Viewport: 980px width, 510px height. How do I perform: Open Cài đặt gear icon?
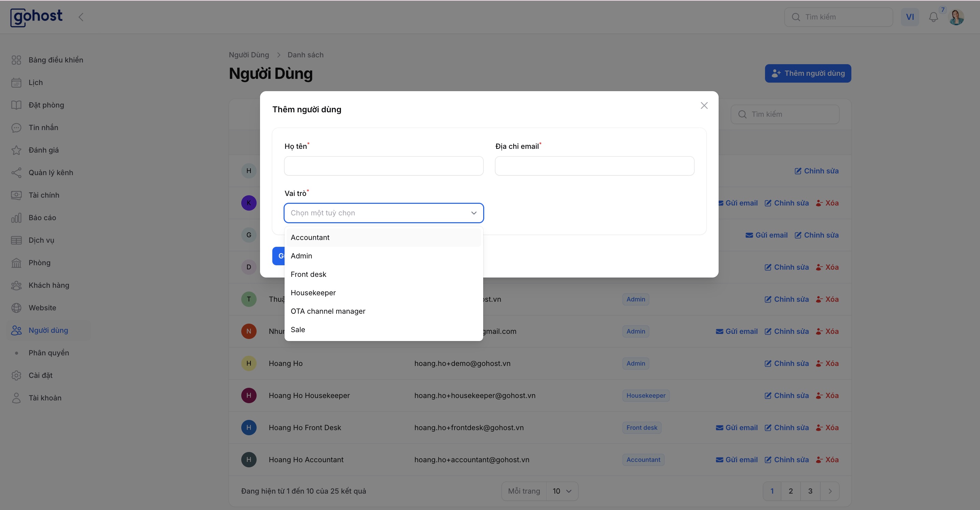pyautogui.click(x=16, y=375)
